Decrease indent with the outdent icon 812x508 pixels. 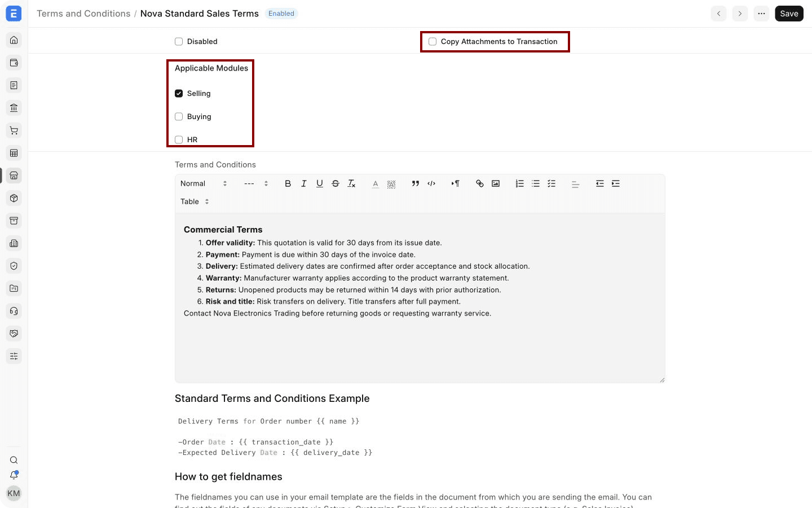point(600,183)
